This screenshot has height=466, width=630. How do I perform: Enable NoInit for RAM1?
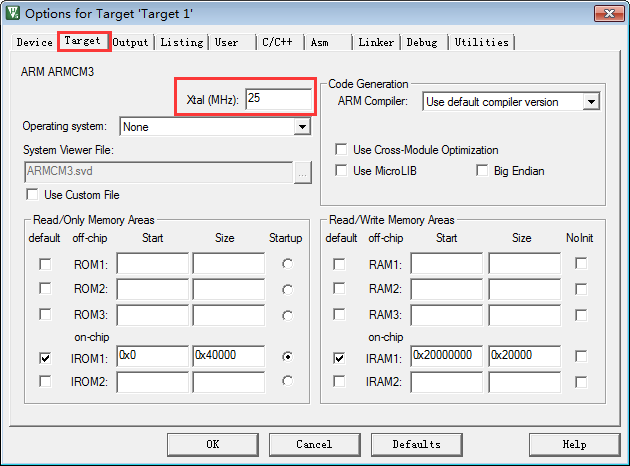click(x=581, y=264)
